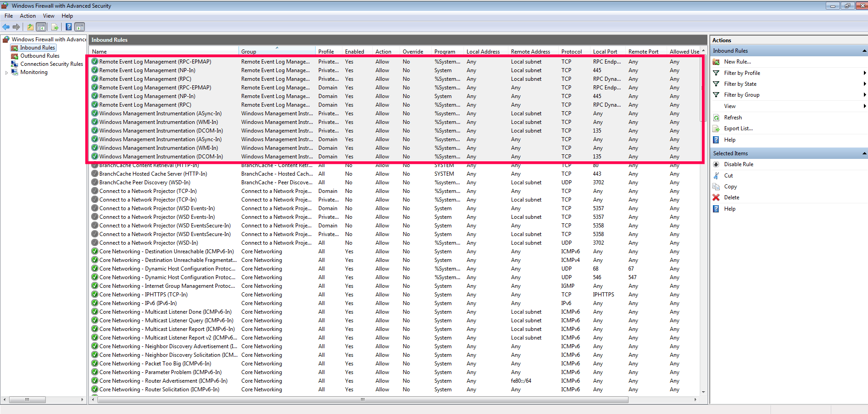This screenshot has width=868, height=414.
Task: Click the Windows Firewall root node icon
Action: click(x=6, y=39)
